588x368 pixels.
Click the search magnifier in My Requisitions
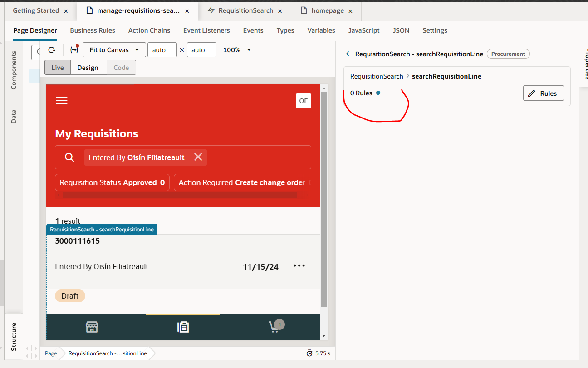click(x=69, y=157)
